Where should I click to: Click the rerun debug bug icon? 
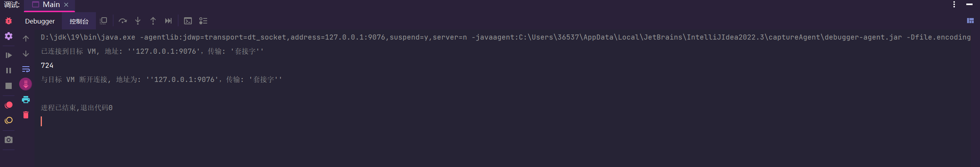coord(9,21)
